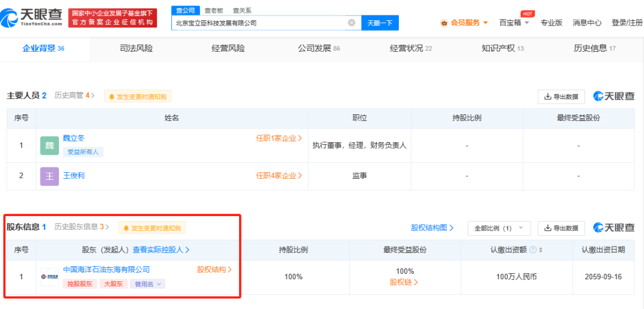Click the 100万人民币 cell
Viewport: 644px width, 309px height.
click(516, 277)
